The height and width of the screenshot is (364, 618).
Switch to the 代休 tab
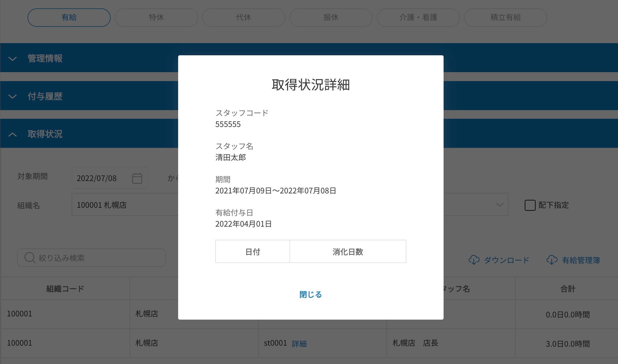[x=244, y=18]
